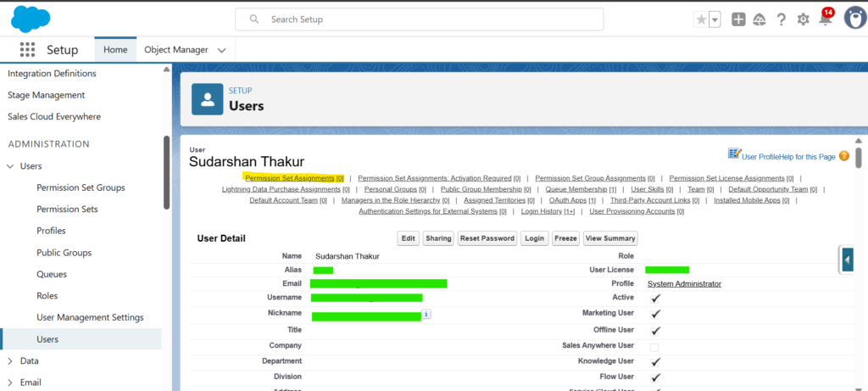Viewport: 868px width, 391px height.
Task: Open User Management Settings in the sidebar
Action: pos(90,317)
